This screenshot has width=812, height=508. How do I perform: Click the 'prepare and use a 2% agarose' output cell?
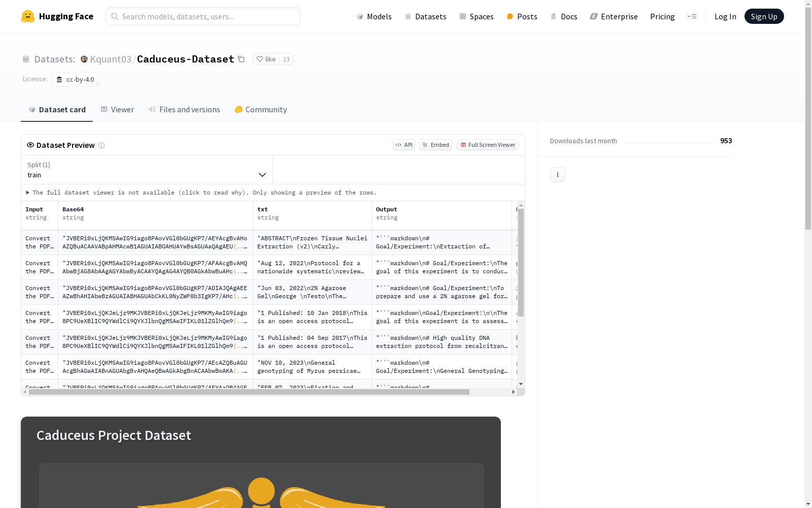442,292
